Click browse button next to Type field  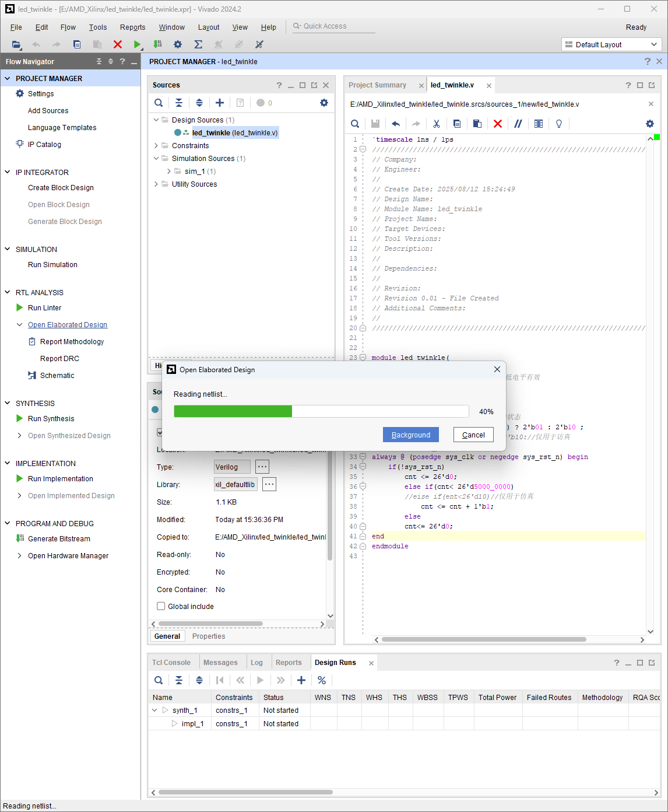tap(262, 467)
